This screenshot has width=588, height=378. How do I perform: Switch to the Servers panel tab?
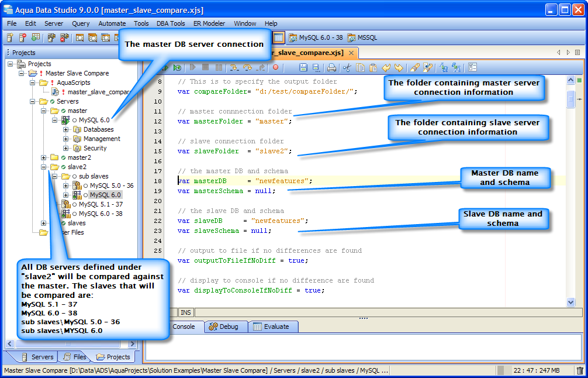coord(38,357)
